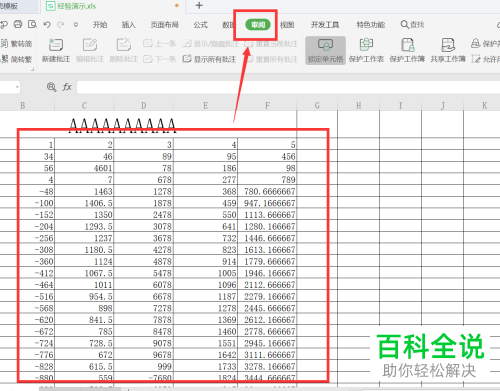Click Show/Hide Comment (显示/隐藏批注)
Image resolution: width=500 pixels, height=391 pixels.
pyautogui.click(x=211, y=44)
